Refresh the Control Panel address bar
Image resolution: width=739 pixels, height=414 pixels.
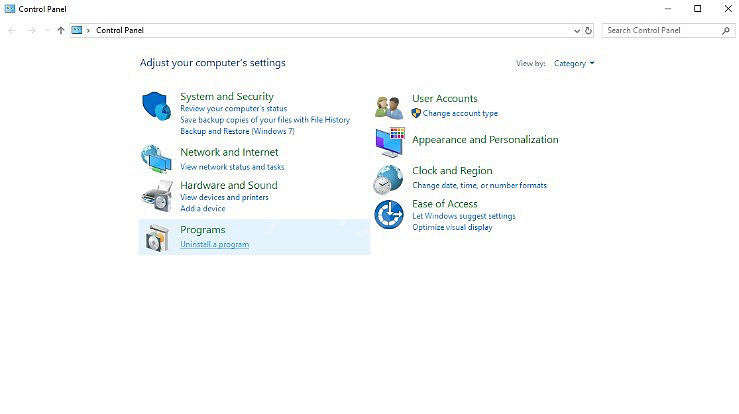[x=588, y=31]
